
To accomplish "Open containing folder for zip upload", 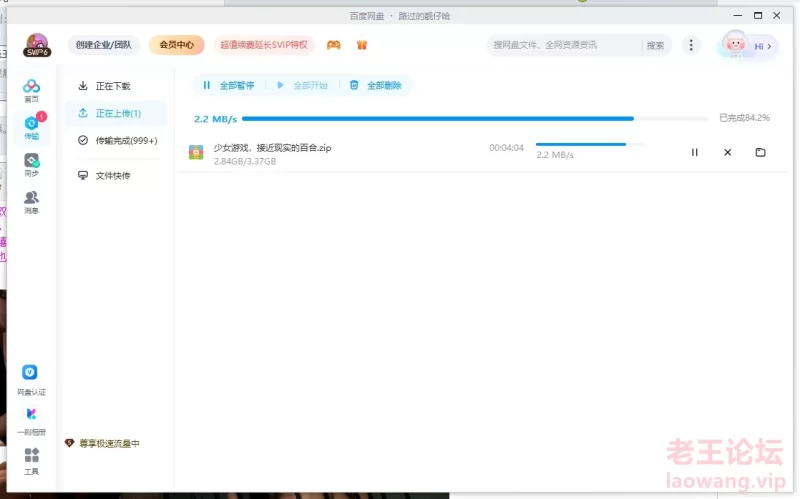I will pos(760,152).
